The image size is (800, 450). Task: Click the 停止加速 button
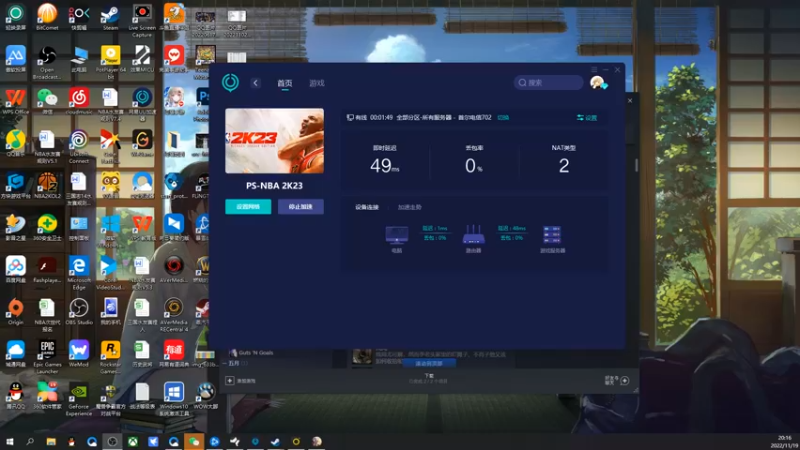(301, 207)
